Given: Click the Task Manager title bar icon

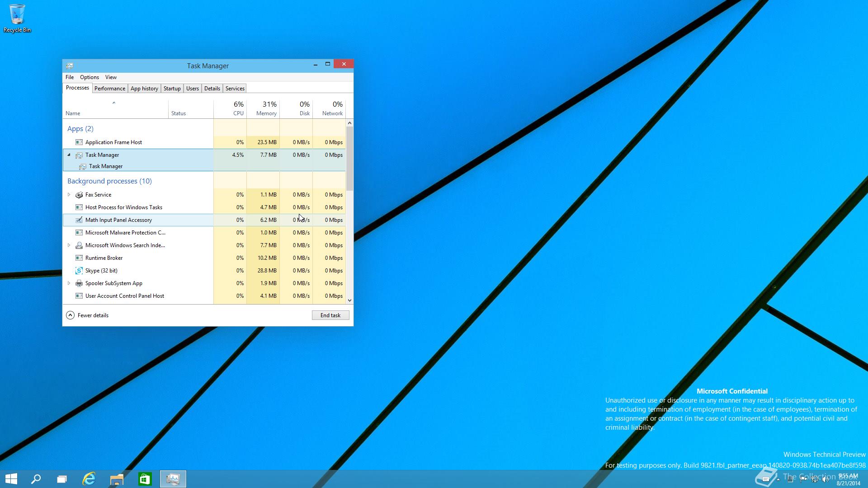Looking at the screenshot, I should point(70,66).
